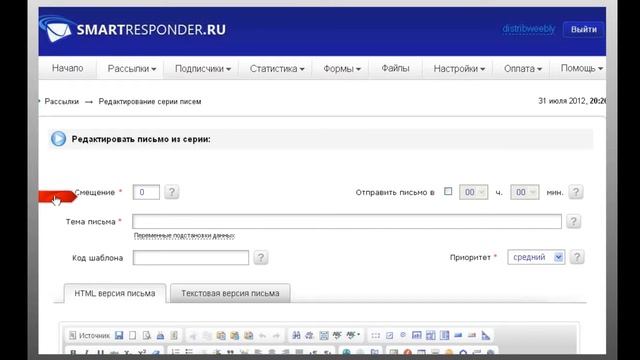The height and width of the screenshot is (360, 640).
Task: Open the spell-check-as-you-type ABC dropdown
Action: pos(353,336)
